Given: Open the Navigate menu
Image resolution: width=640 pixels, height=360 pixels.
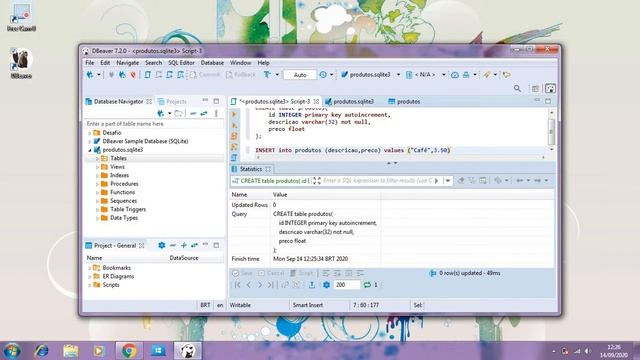Looking at the screenshot, I should pos(128,62).
